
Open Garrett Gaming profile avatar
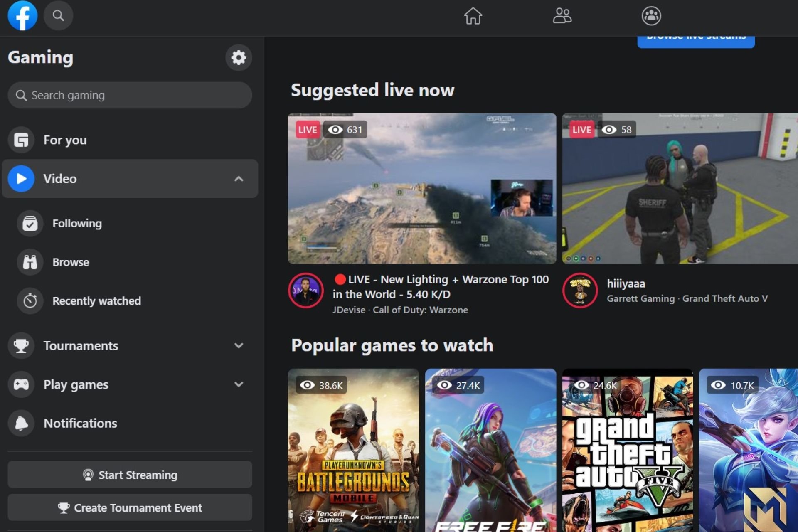580,291
